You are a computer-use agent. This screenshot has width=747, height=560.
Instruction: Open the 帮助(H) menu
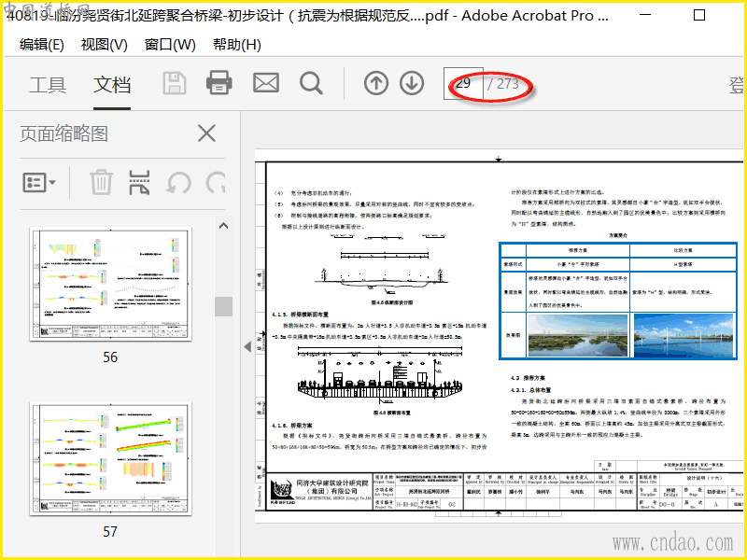coord(237,45)
